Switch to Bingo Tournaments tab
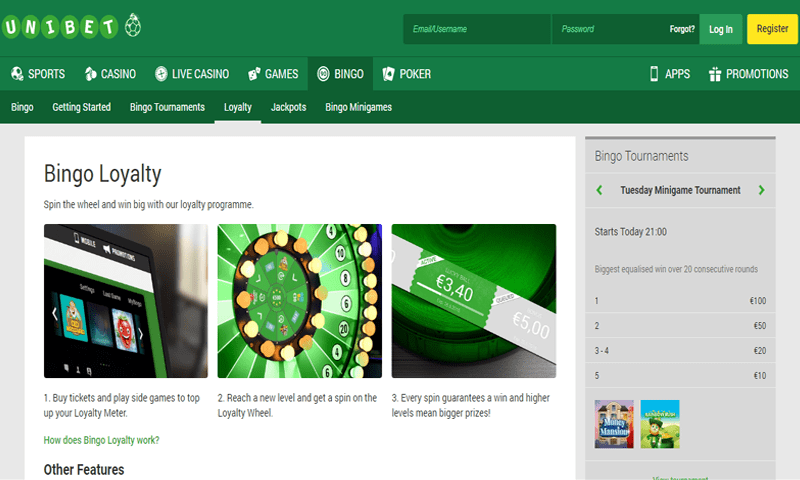 167,107
